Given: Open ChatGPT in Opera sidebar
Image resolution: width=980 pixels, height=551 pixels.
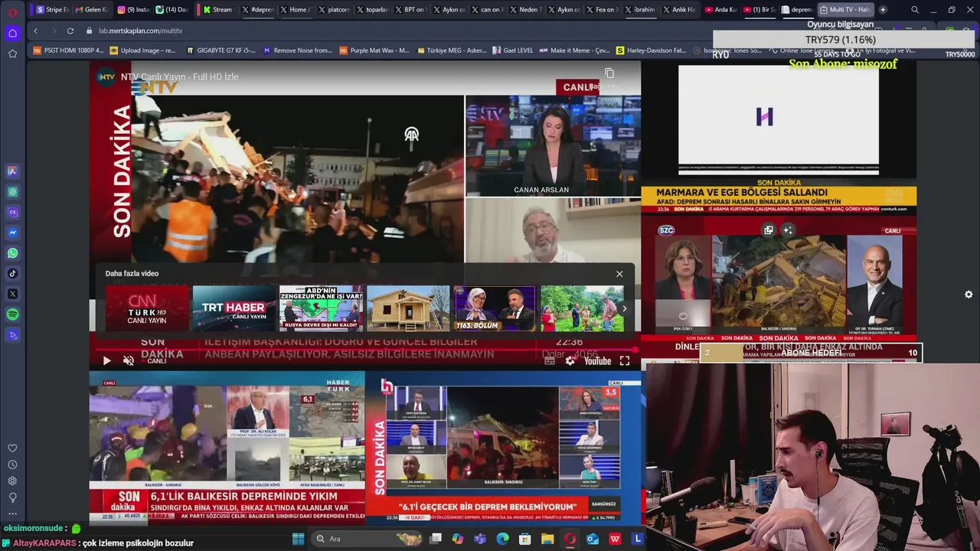Looking at the screenshot, I should [x=12, y=192].
